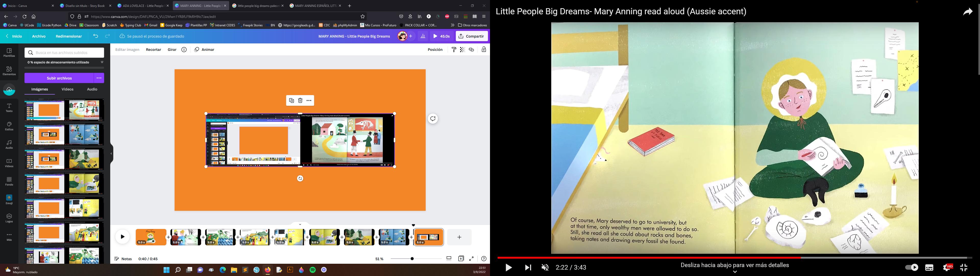The width and height of the screenshot is (980, 276).
Task: Switch to Diseño sin título Story Book tab
Action: pyautogui.click(x=85, y=6)
